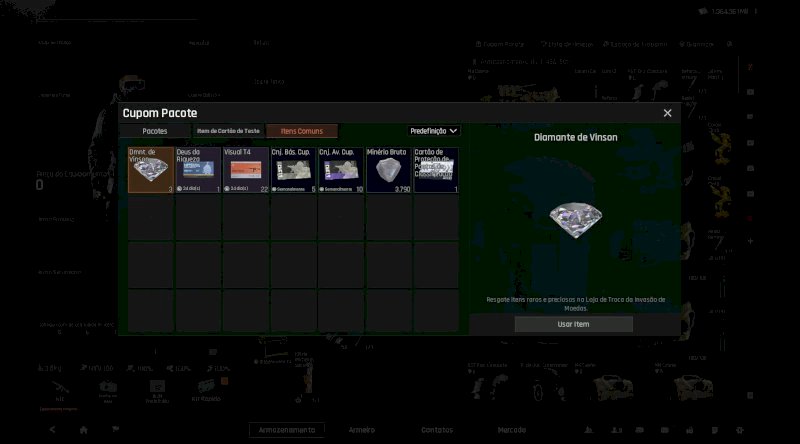
Task: Open the Armeiro bottom tab
Action: coord(361,430)
